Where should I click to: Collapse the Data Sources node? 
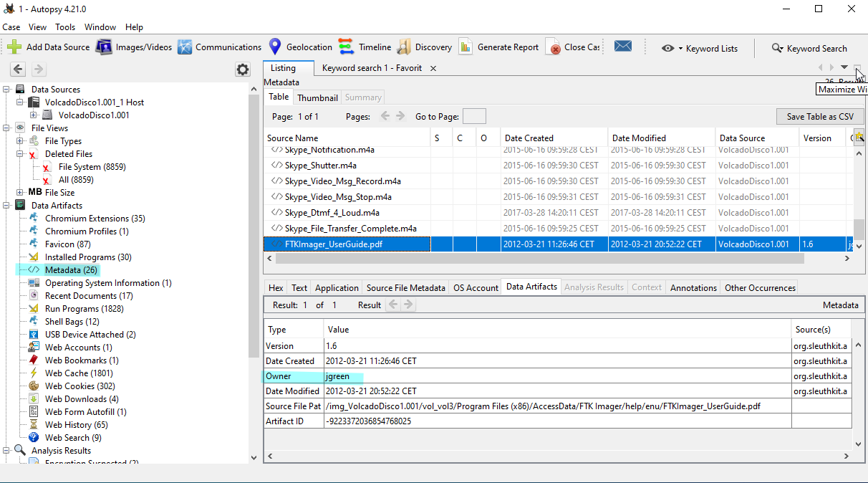6,90
